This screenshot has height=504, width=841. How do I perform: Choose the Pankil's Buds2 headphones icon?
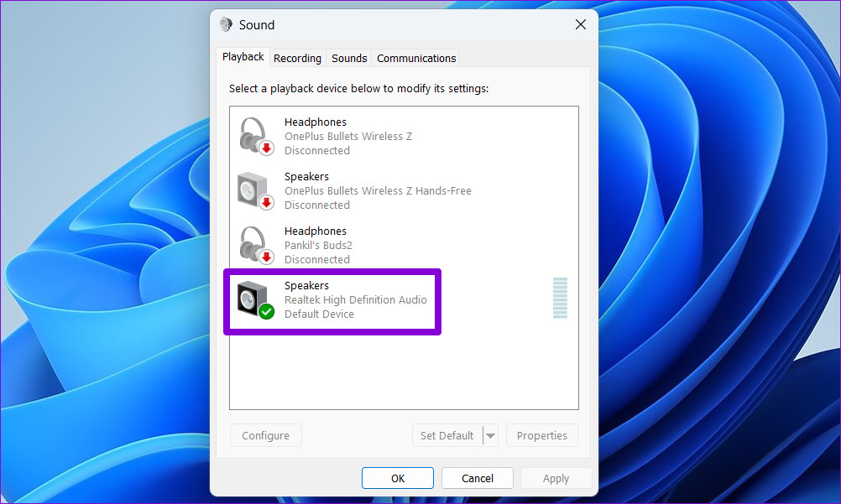[x=255, y=245]
